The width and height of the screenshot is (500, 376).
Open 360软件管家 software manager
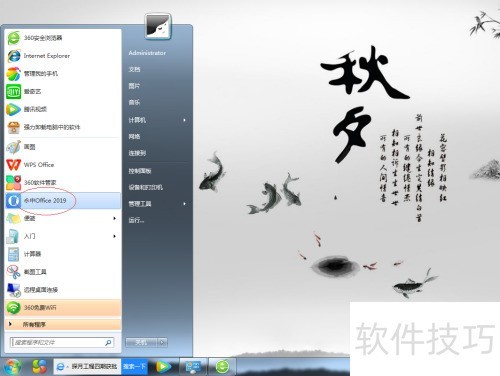pyautogui.click(x=63, y=182)
